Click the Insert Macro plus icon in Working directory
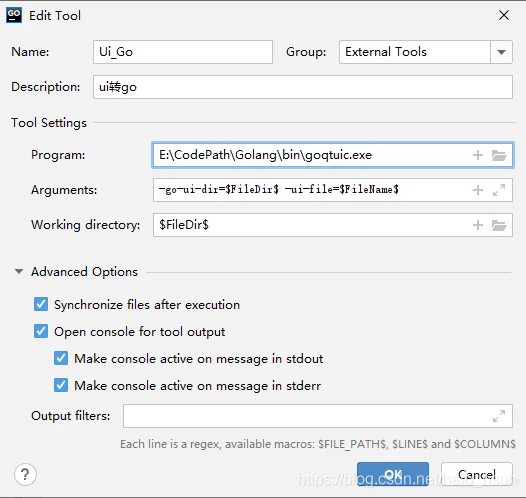 [x=478, y=225]
